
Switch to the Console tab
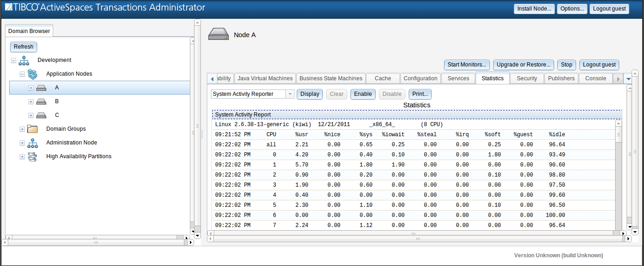point(595,78)
